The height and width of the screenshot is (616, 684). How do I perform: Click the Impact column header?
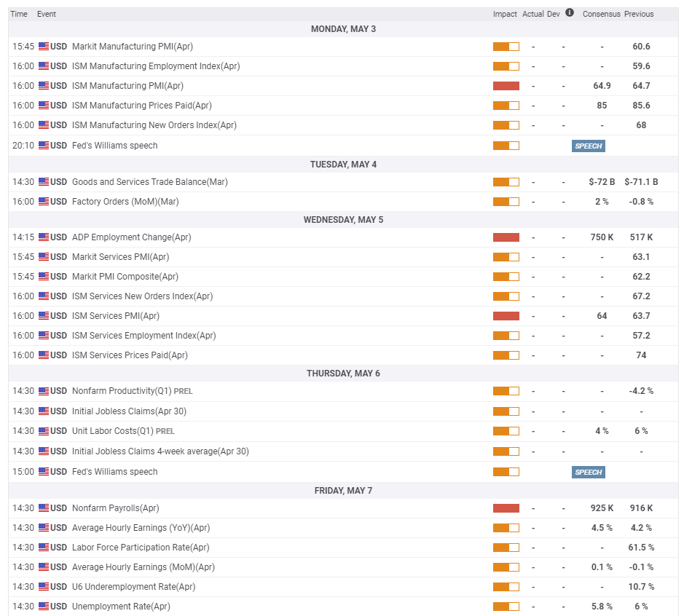[505, 14]
